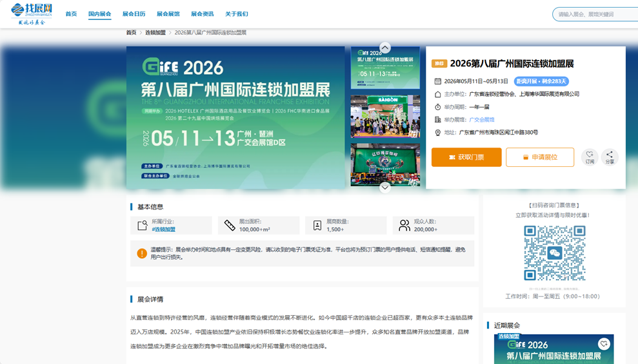Click the 获取门票 button
638x364 pixels.
pyautogui.click(x=466, y=157)
